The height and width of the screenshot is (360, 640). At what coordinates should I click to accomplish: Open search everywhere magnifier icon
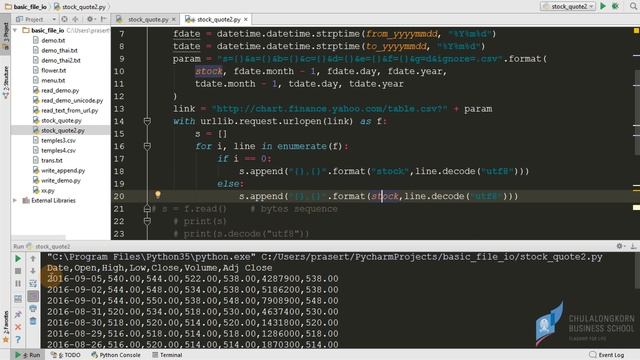633,6
